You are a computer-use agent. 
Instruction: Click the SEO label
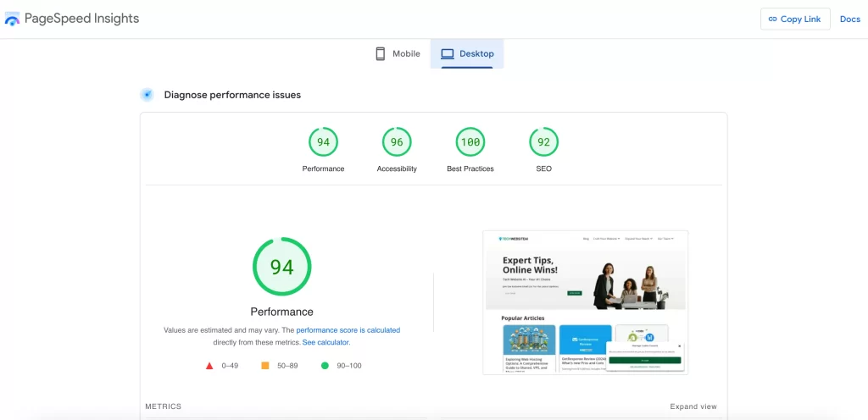click(x=543, y=169)
